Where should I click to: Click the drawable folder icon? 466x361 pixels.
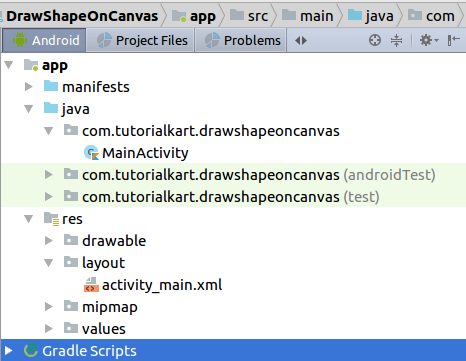(71, 240)
